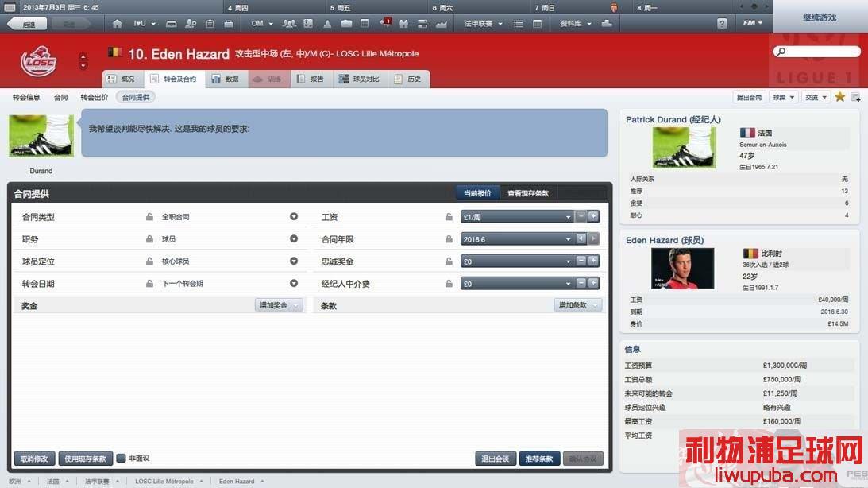Viewport: 868px width, 488px height.
Task: Switch to the 概况 tab
Action: coord(123,79)
